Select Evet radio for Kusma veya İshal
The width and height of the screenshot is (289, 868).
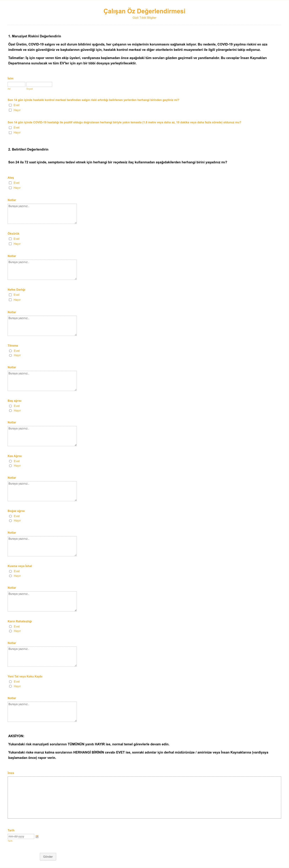pyautogui.click(x=10, y=571)
